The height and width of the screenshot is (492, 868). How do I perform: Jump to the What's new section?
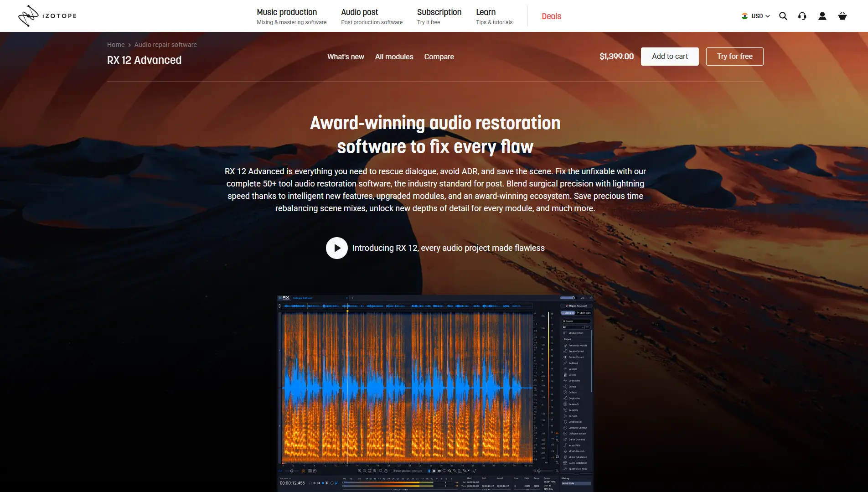346,57
